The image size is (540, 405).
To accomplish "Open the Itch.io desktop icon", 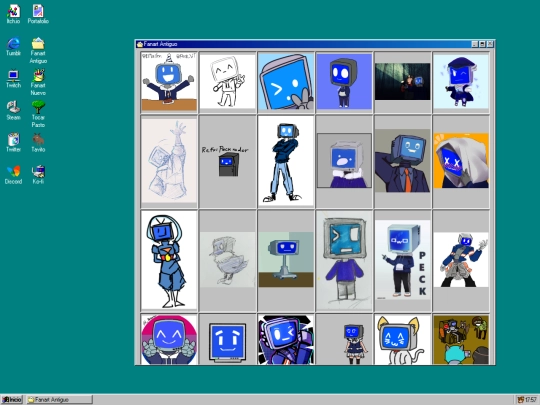I will click(13, 14).
